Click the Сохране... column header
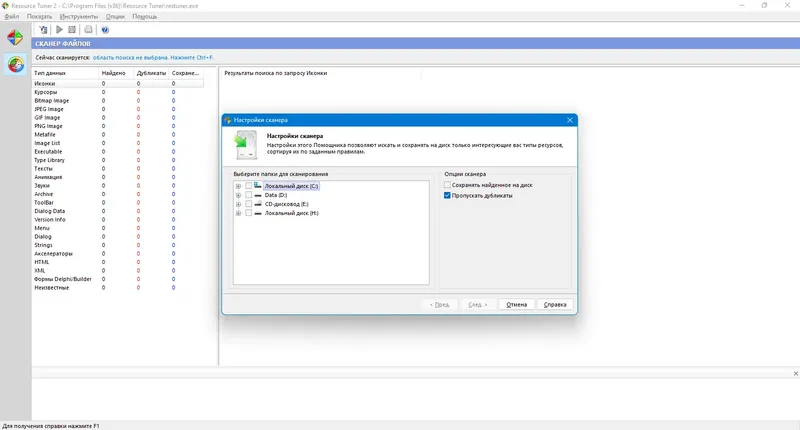 [x=186, y=73]
